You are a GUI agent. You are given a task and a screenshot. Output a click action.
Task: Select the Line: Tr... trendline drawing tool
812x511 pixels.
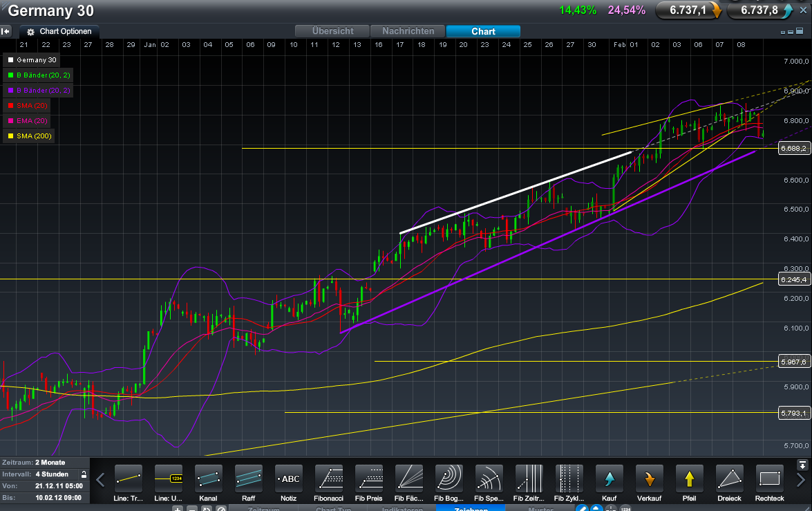pyautogui.click(x=128, y=479)
